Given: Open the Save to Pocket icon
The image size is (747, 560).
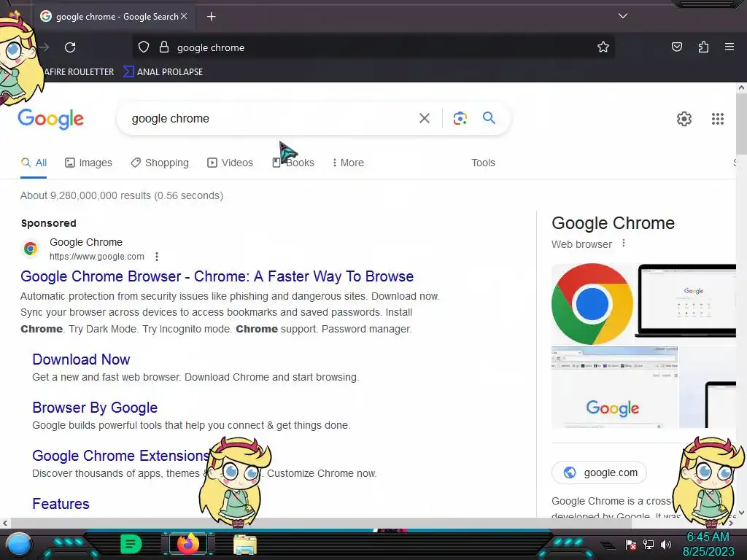Looking at the screenshot, I should (676, 47).
